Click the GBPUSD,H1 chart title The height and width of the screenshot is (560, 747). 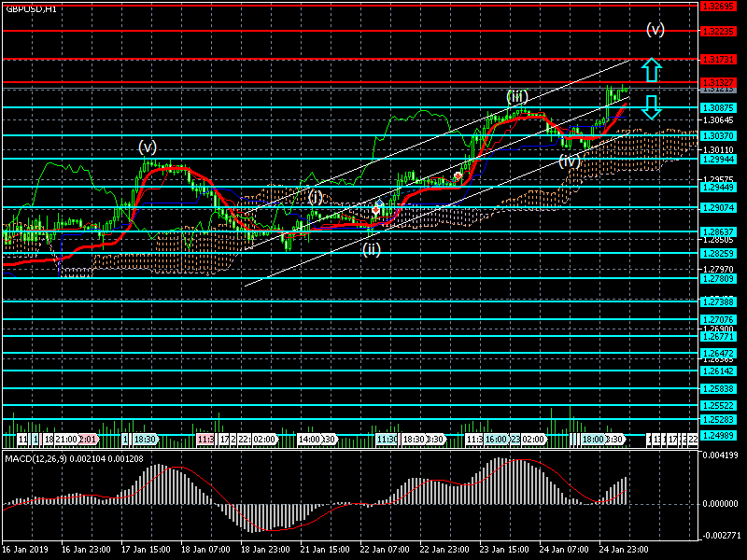[x=30, y=8]
